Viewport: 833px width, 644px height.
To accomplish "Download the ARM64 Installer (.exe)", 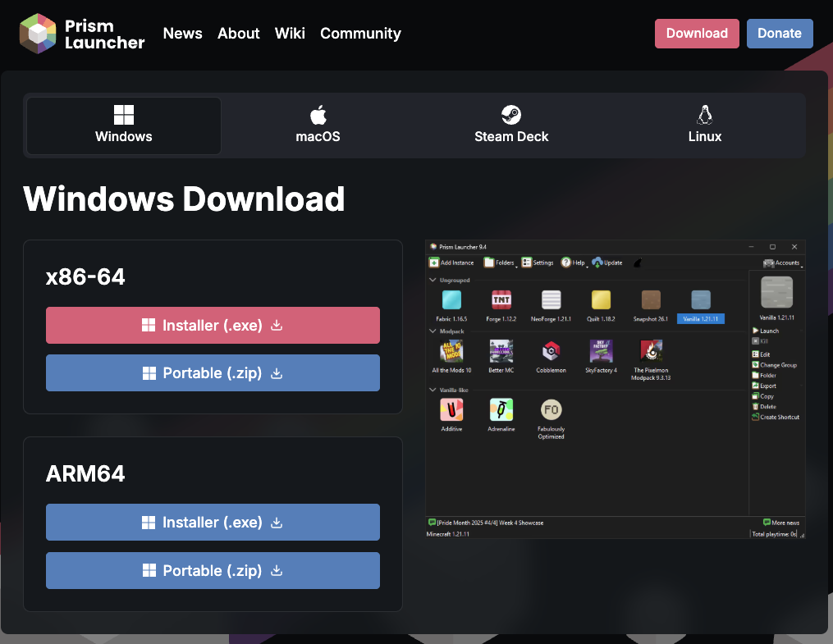I will [x=213, y=522].
